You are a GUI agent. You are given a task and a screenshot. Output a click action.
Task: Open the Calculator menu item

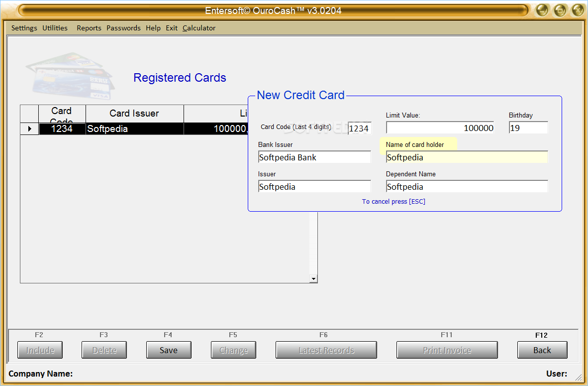click(199, 28)
